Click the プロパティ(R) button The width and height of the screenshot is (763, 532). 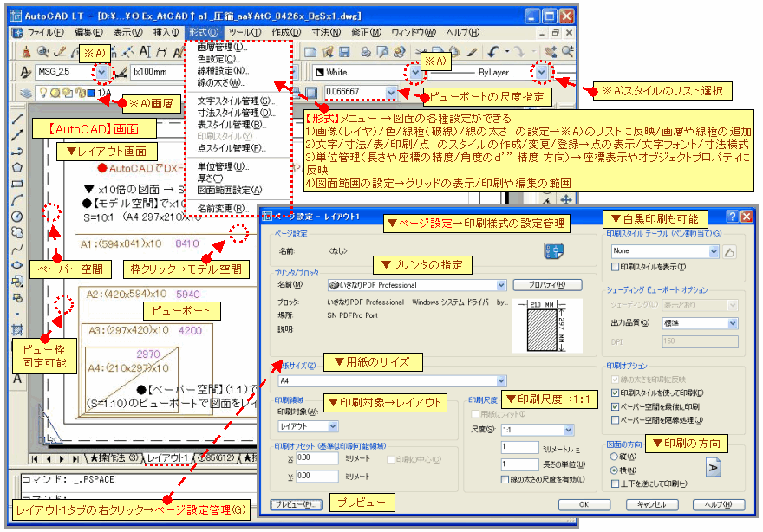pyautogui.click(x=547, y=285)
